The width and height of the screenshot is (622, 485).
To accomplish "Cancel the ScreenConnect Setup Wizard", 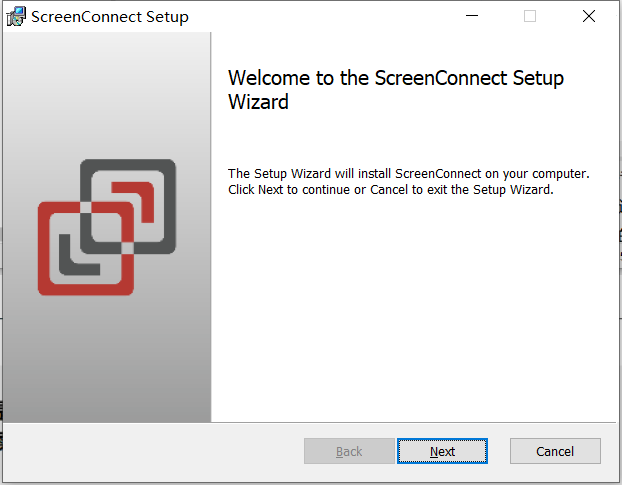I will (555, 451).
